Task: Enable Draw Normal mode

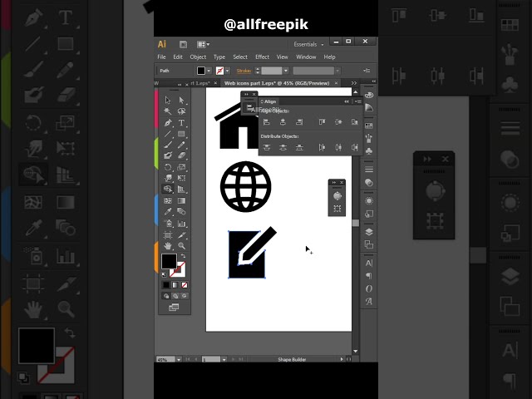Action: [166, 296]
